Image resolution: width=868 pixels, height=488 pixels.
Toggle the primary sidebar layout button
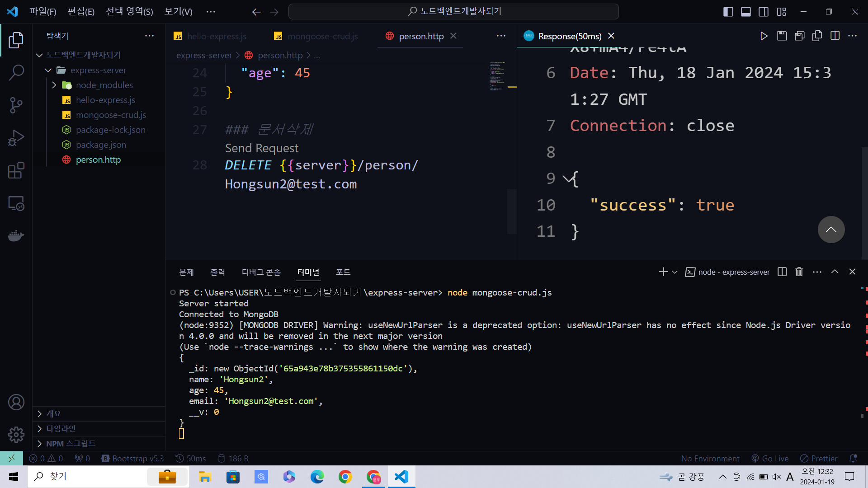tap(728, 12)
